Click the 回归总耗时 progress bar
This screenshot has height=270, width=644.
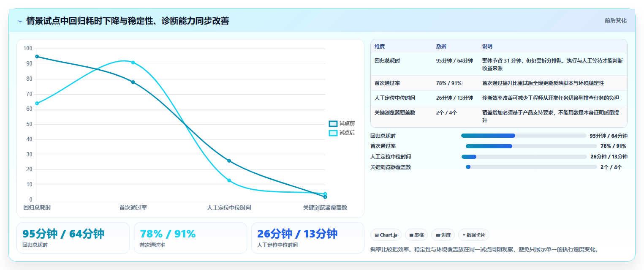(x=524, y=136)
